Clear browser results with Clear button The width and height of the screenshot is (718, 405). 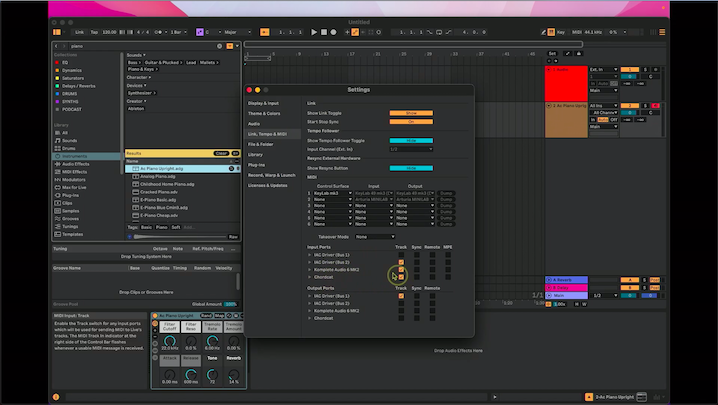tap(221, 153)
